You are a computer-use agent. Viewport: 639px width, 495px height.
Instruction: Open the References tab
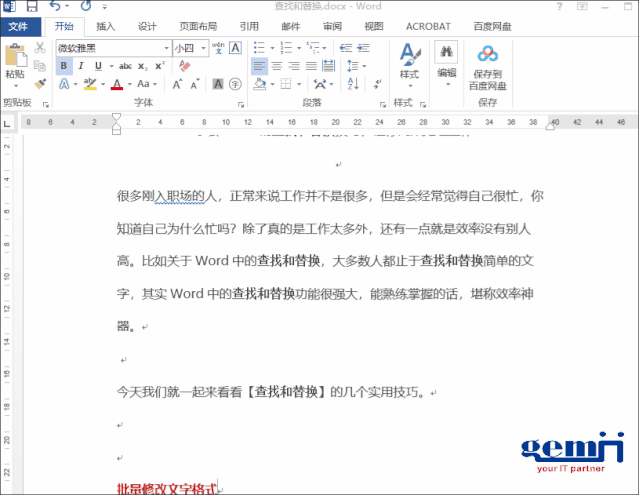[x=249, y=26]
